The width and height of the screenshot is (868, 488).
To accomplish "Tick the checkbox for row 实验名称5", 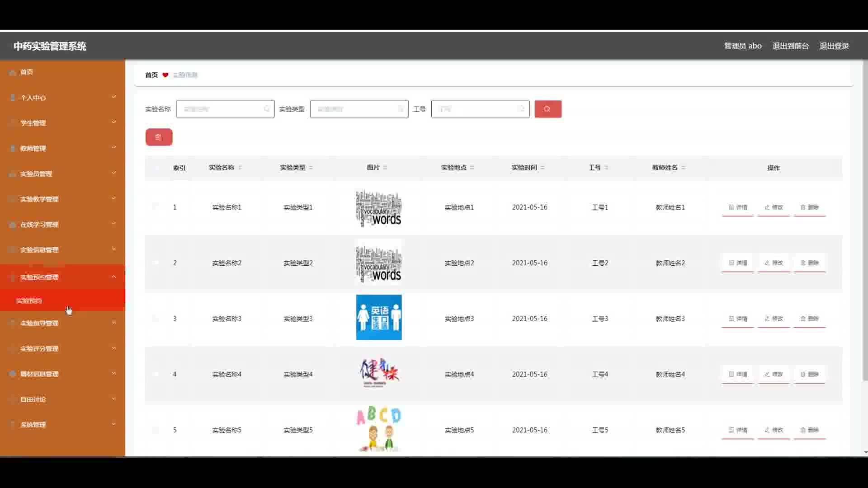I will point(156,430).
